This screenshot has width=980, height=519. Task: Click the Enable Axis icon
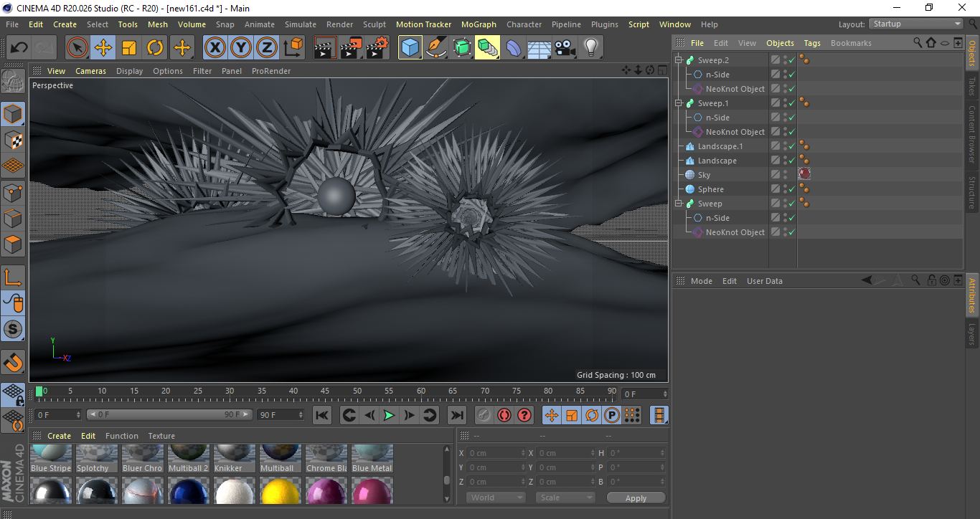(x=13, y=277)
